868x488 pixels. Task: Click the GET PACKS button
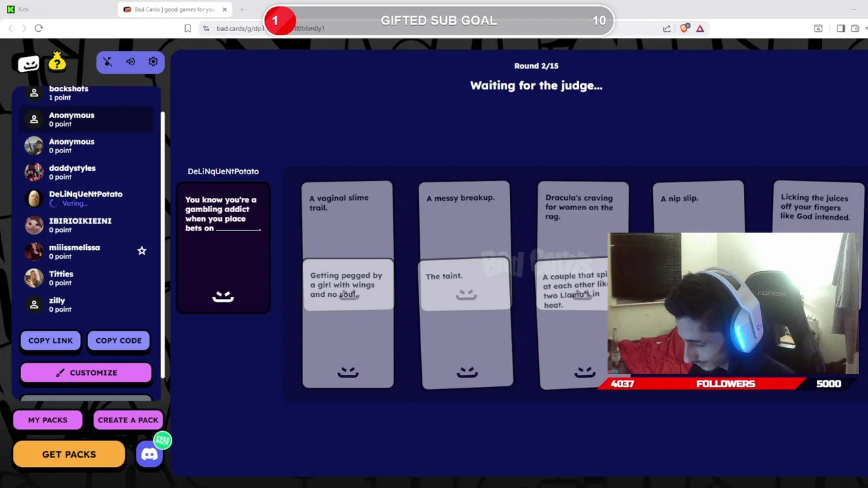coord(69,454)
